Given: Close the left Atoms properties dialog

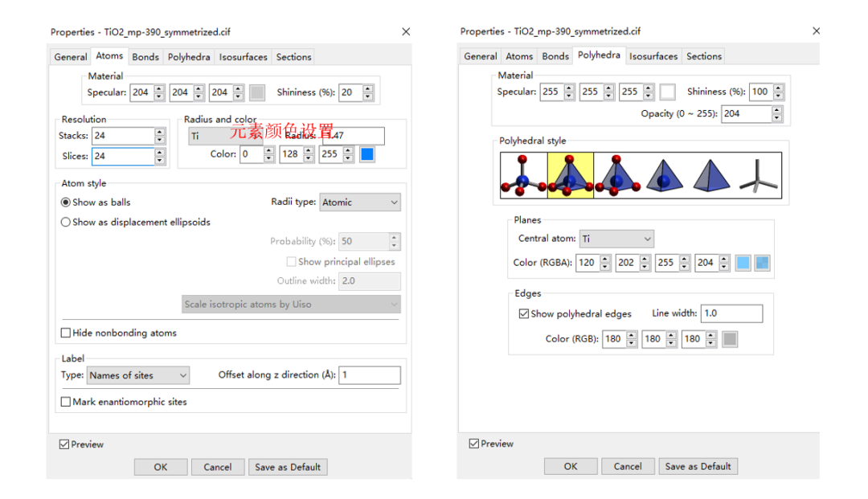Looking at the screenshot, I should (406, 32).
